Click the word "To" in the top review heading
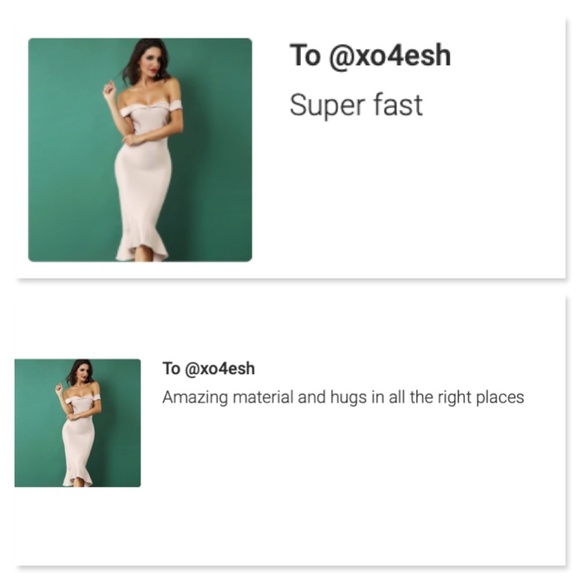This screenshot has width=580, height=580. coord(305,55)
